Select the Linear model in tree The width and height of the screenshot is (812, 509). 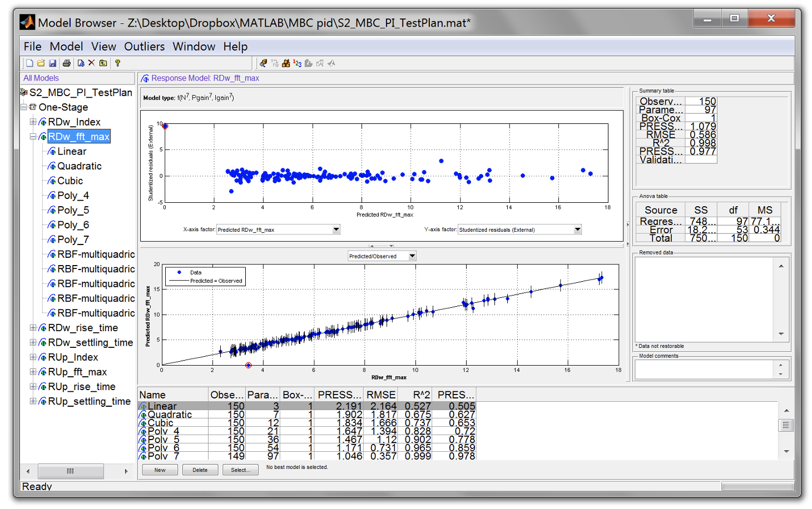(x=72, y=151)
